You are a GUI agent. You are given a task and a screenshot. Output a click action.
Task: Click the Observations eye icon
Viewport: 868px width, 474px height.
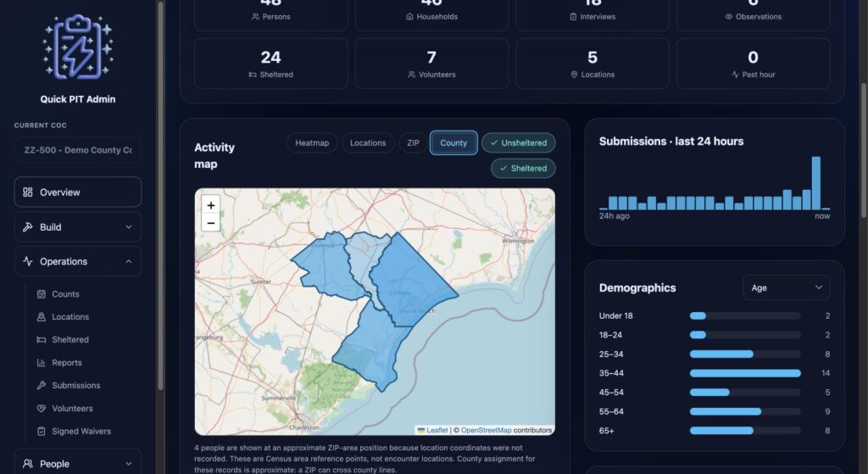tap(729, 17)
